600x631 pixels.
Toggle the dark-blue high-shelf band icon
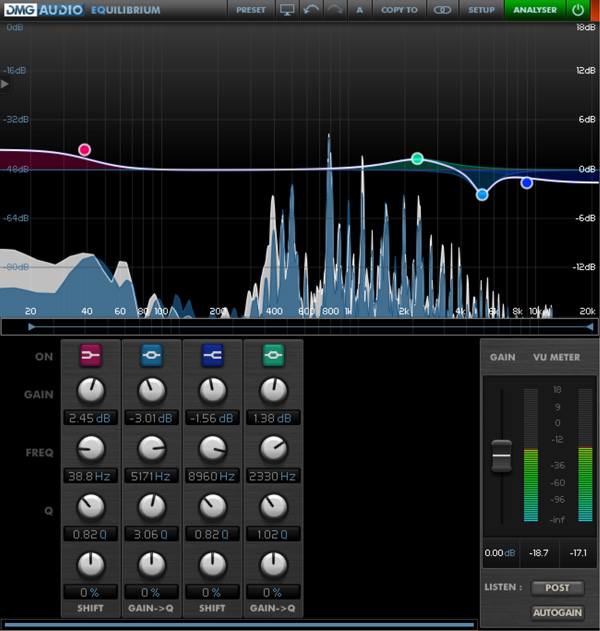212,355
